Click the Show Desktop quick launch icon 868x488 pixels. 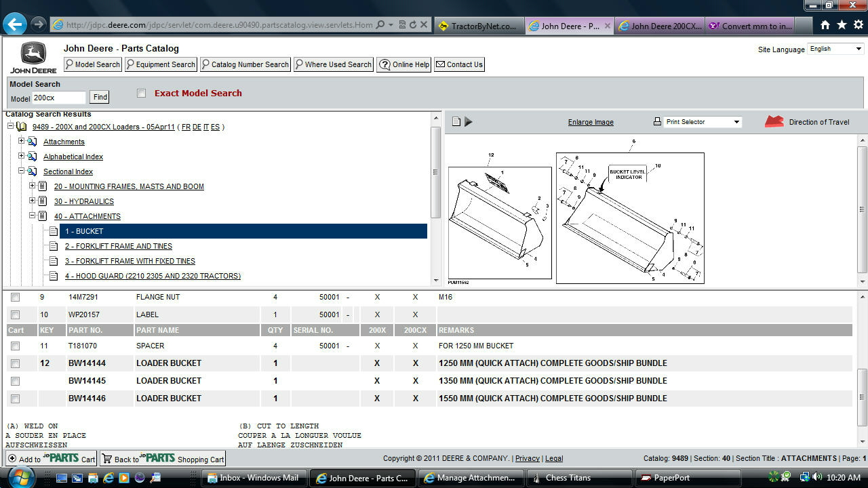point(62,478)
